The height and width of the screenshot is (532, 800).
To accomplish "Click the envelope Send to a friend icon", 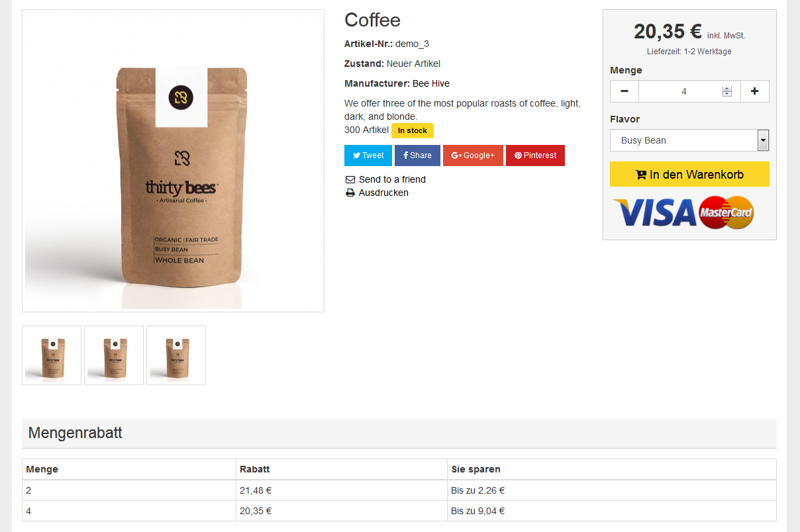I will 350,179.
